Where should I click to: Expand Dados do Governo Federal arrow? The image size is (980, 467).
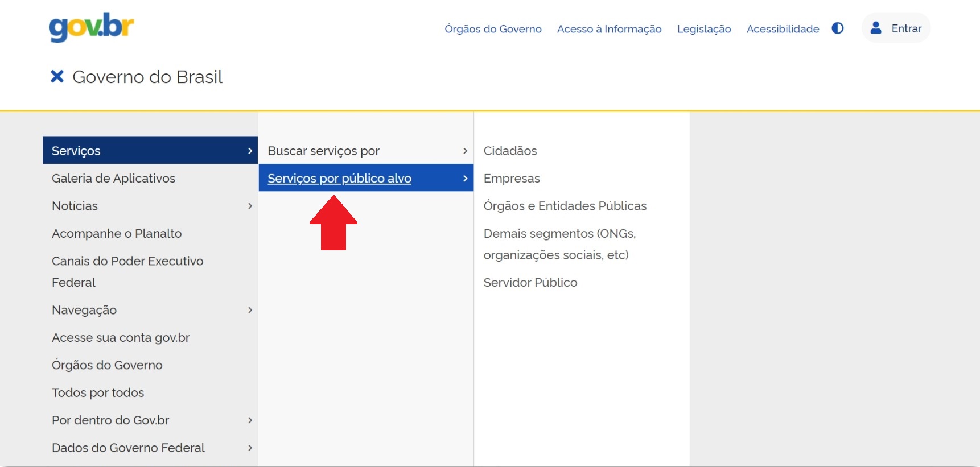(x=250, y=448)
